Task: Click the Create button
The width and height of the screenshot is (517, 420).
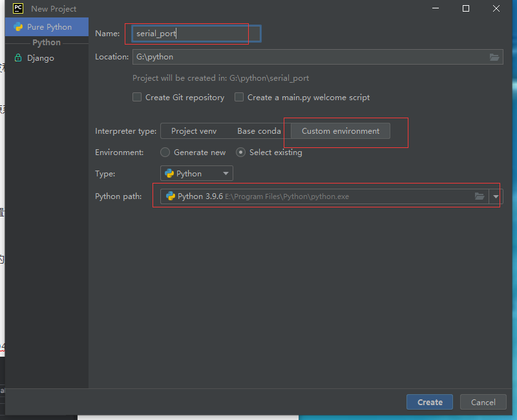Action: [430, 402]
